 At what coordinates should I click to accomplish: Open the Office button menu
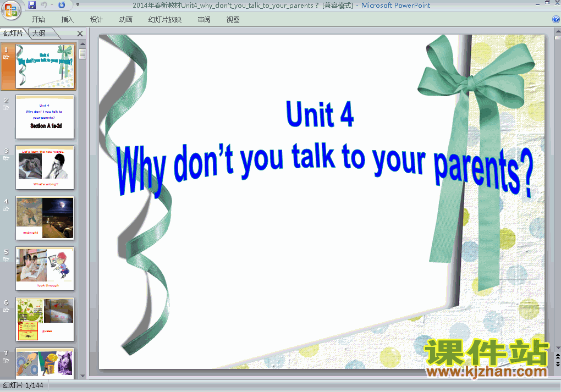pyautogui.click(x=11, y=10)
